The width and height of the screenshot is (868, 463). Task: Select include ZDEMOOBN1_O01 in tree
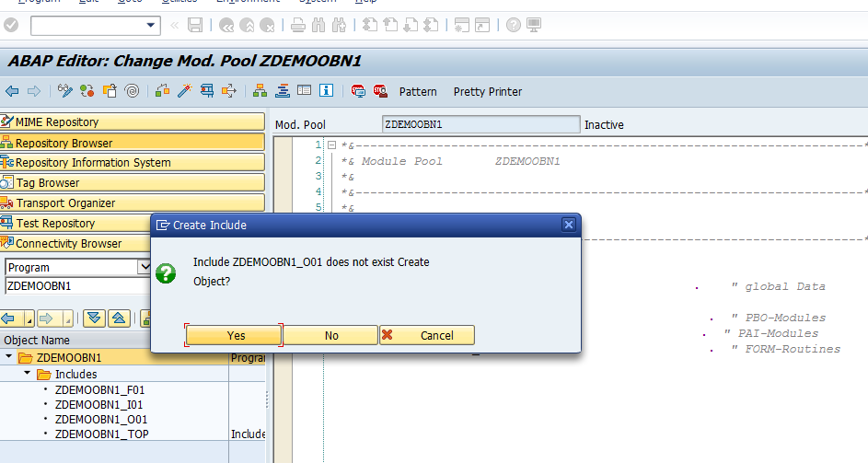click(100, 420)
